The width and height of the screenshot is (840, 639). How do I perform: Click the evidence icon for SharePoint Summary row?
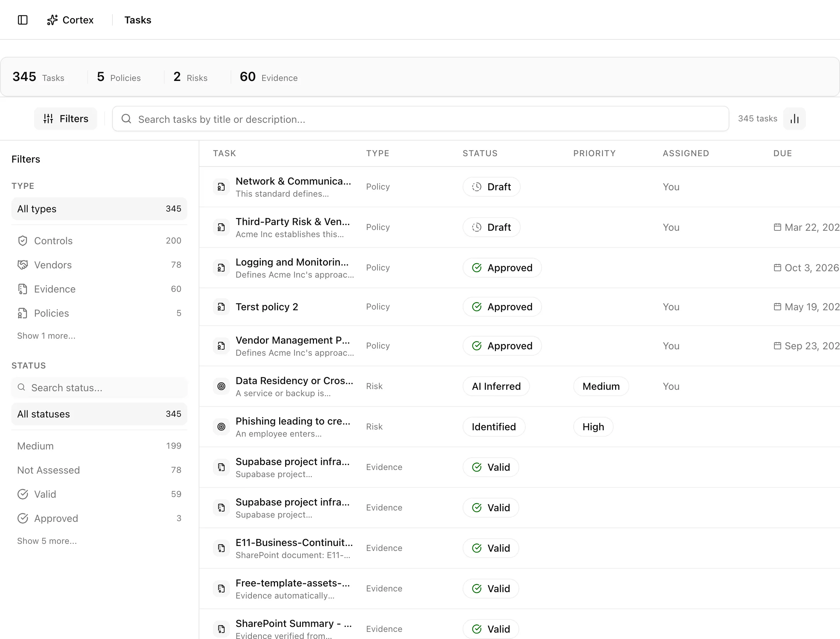tap(221, 629)
